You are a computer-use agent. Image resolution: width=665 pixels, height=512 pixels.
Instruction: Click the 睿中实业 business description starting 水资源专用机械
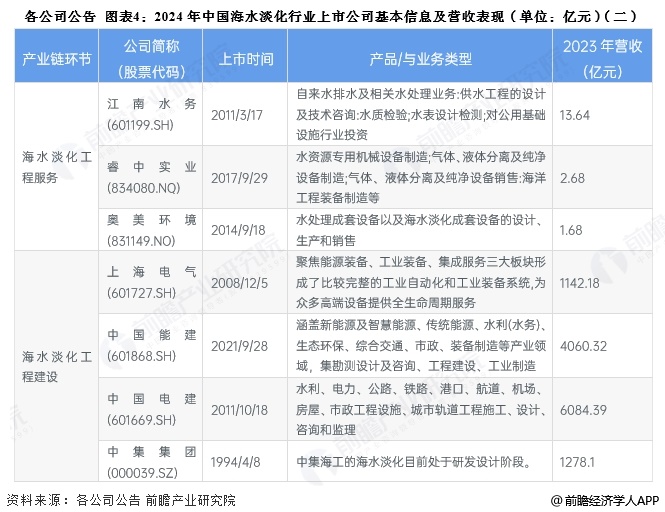(x=421, y=177)
